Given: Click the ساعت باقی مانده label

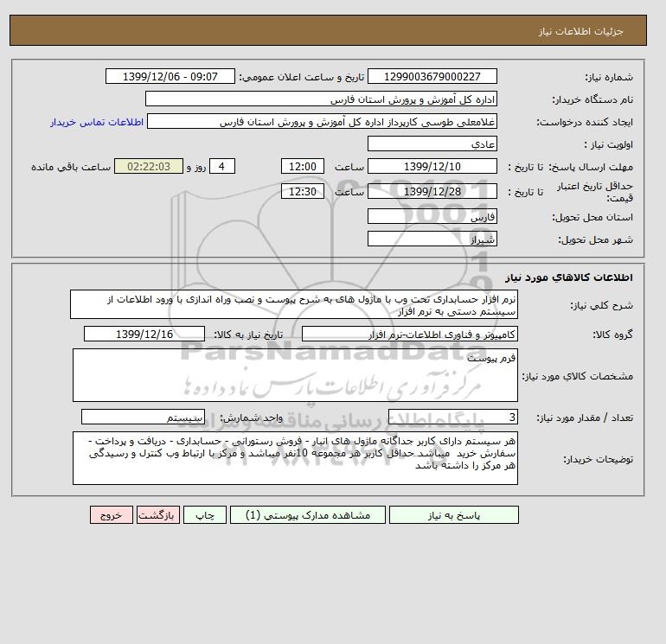Looking at the screenshot, I should [71, 167].
